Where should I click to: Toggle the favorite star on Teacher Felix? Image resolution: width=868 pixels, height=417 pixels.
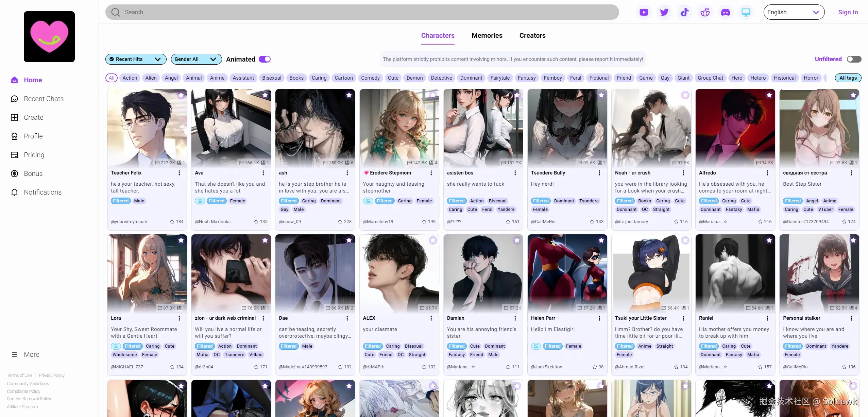[181, 95]
